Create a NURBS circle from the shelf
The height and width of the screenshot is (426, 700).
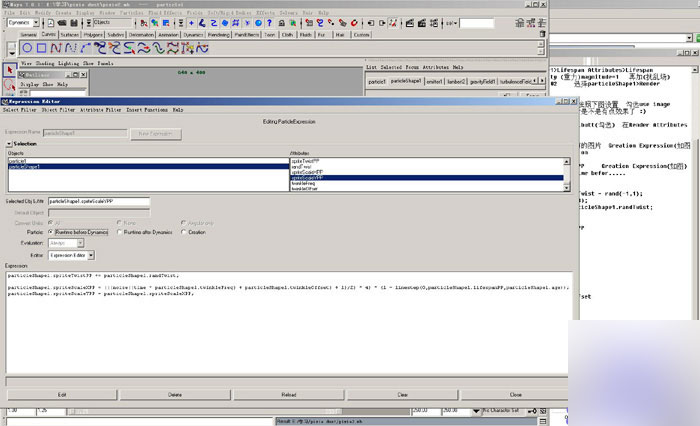(27, 48)
